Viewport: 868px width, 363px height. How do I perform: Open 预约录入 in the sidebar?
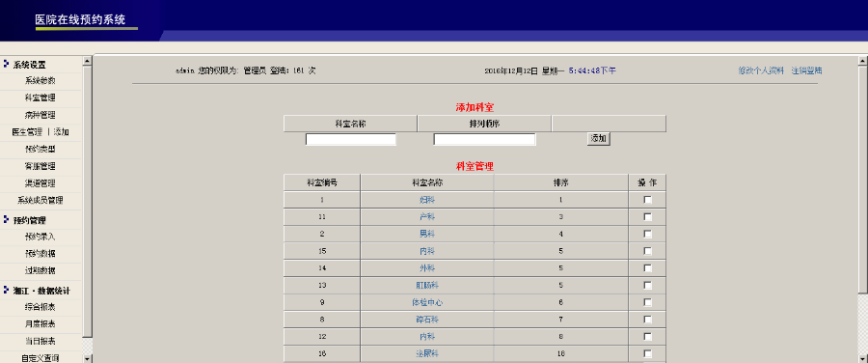coord(40,237)
